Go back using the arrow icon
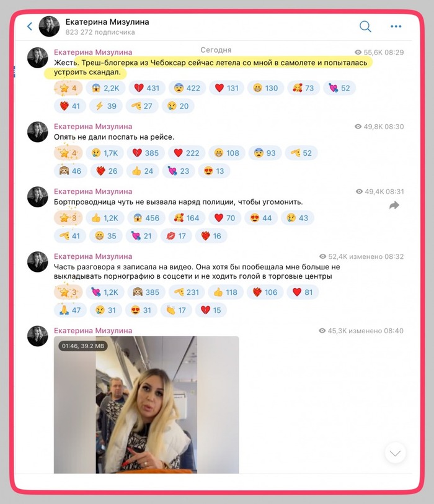Screen dimensions: 434x504 coord(30,26)
